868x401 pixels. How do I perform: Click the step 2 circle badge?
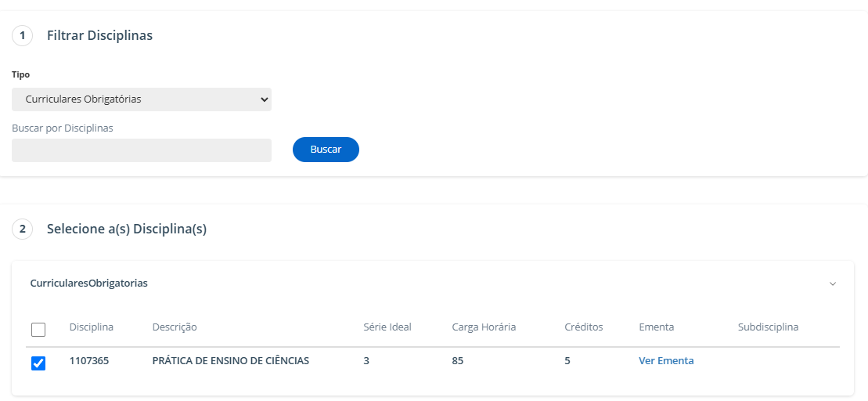pyautogui.click(x=22, y=229)
